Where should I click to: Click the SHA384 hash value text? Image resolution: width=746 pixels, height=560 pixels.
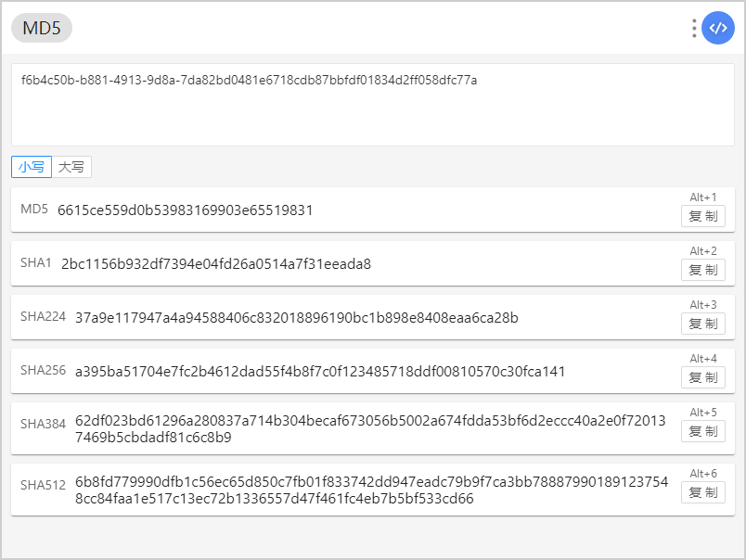(370, 428)
